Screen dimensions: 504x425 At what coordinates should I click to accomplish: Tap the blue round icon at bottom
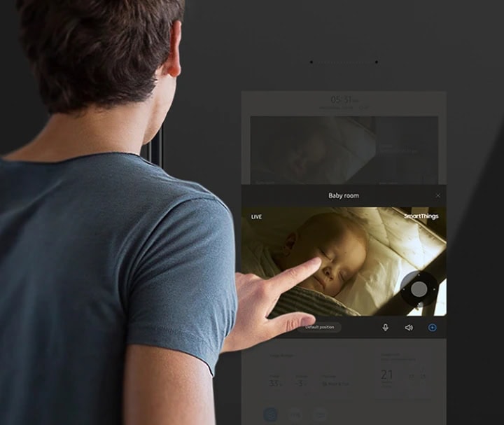271,414
